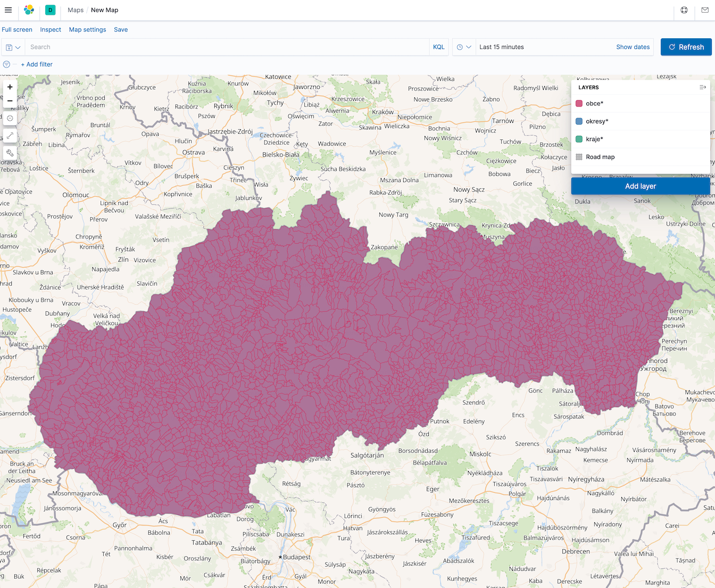Select the measure distance tool
The height and width of the screenshot is (588, 715).
click(x=10, y=135)
